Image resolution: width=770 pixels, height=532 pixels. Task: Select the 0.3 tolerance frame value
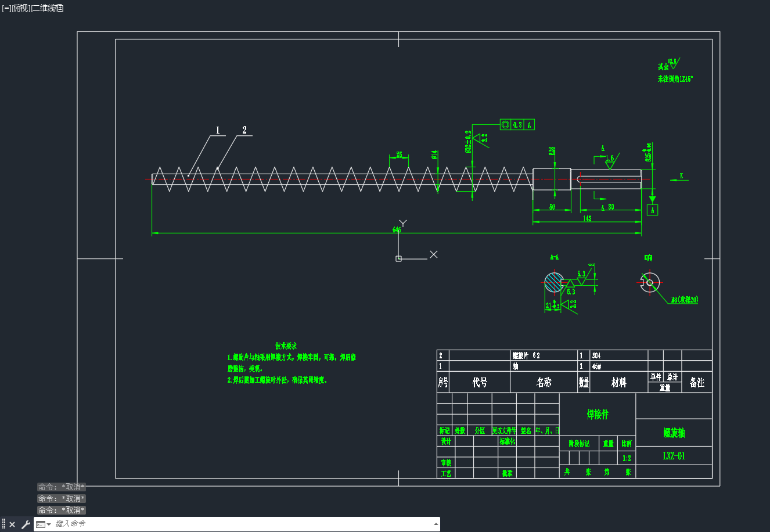pos(517,125)
